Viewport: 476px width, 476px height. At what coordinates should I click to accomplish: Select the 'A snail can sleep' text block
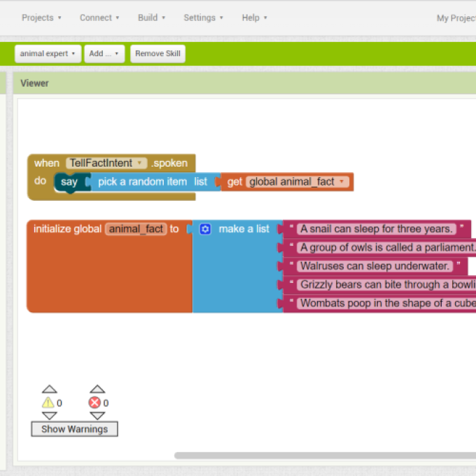(377, 229)
